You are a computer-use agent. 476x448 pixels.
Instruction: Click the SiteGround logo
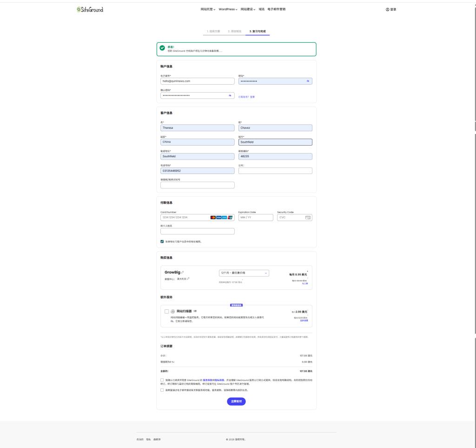[90, 9]
